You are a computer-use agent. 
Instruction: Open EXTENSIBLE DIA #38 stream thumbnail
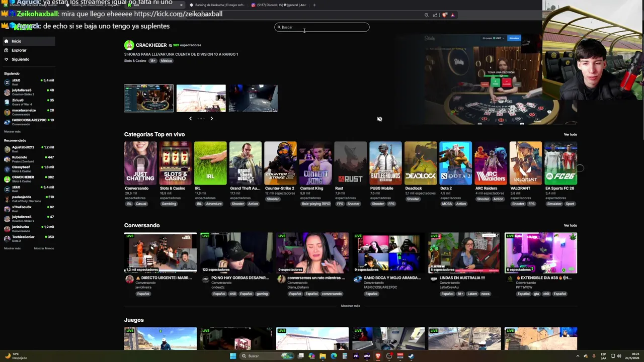[541, 252]
